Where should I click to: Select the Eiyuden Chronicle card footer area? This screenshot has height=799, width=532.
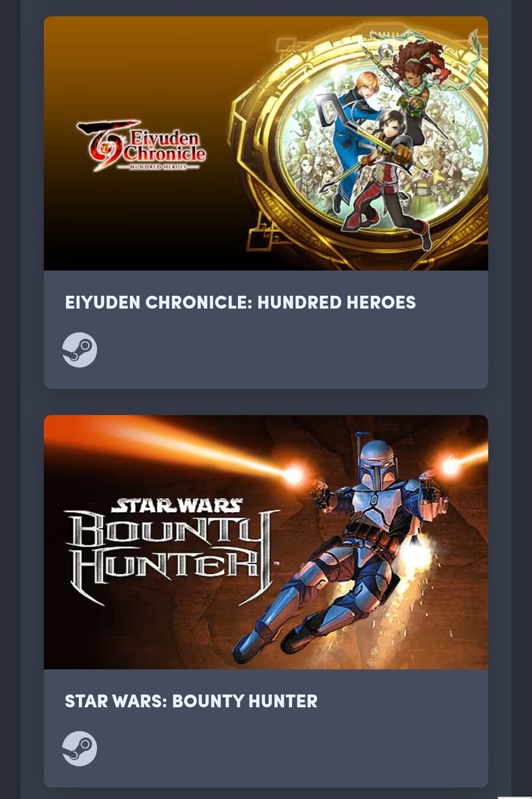tap(266, 330)
